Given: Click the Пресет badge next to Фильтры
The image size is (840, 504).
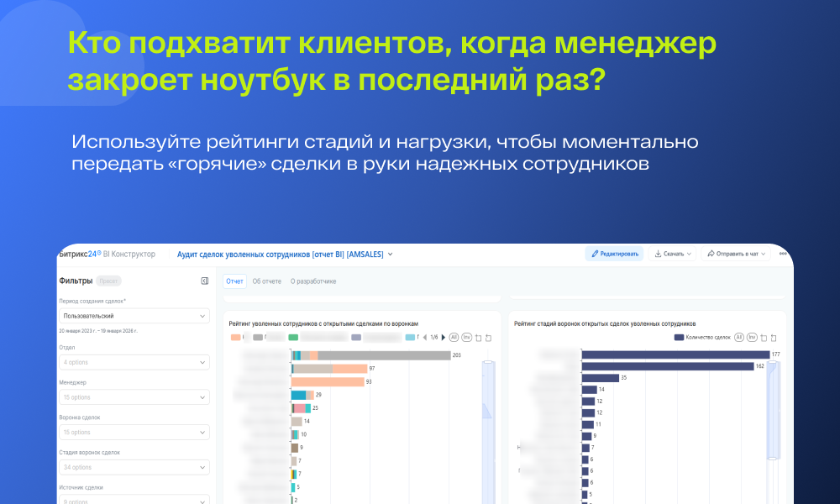Looking at the screenshot, I should pyautogui.click(x=108, y=281).
